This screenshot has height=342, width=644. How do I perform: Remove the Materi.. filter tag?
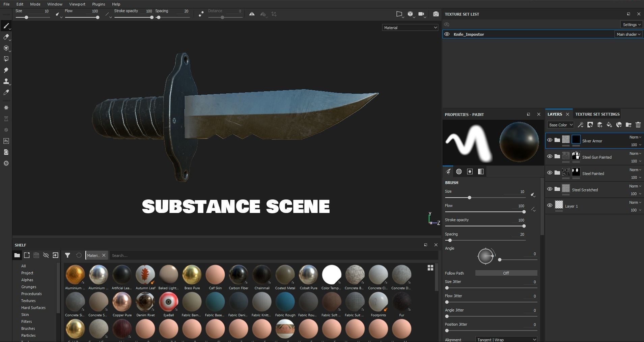click(x=104, y=255)
